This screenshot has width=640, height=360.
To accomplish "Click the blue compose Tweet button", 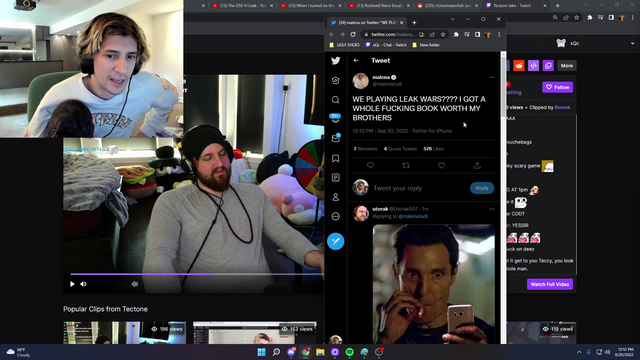I will (x=336, y=241).
